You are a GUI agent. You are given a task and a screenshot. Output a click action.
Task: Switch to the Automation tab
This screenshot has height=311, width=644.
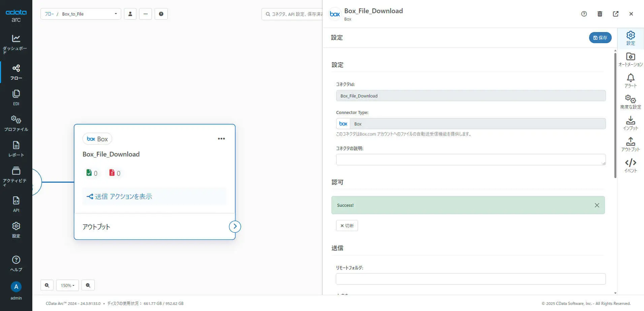(x=631, y=59)
